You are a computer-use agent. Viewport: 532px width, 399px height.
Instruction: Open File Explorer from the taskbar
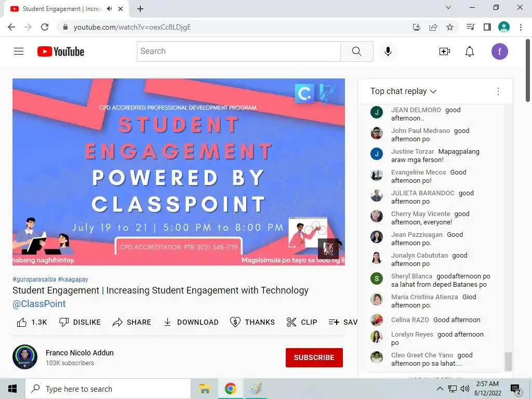pyautogui.click(x=205, y=389)
